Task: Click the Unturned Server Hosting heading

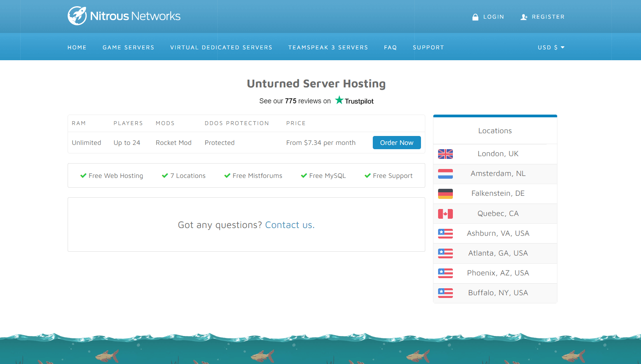Action: [316, 84]
